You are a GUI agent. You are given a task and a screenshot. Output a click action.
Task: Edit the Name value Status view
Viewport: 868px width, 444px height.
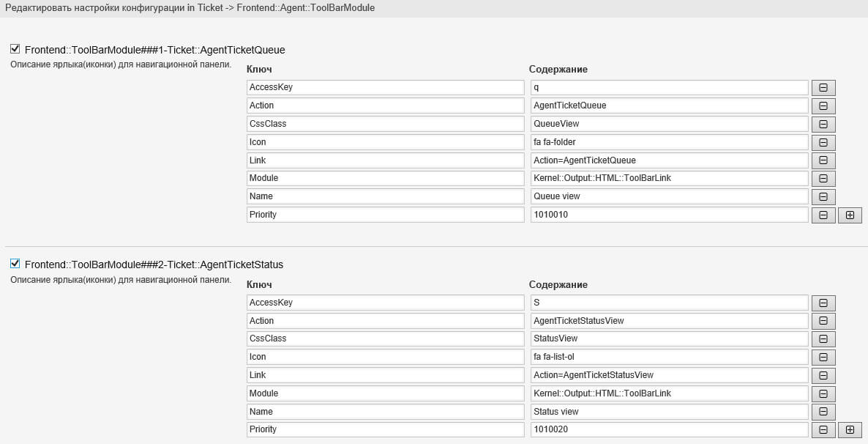(669, 412)
